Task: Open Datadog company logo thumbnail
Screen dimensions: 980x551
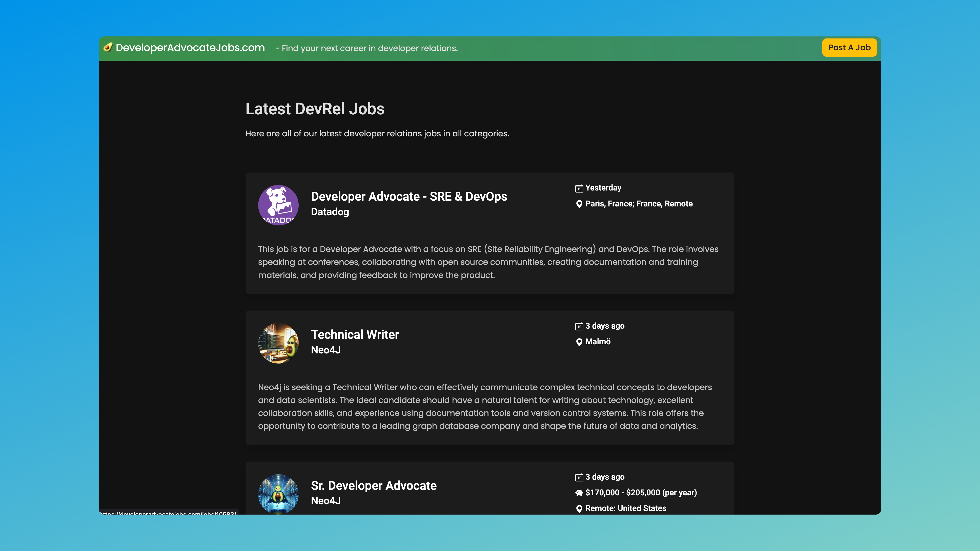Action: point(278,205)
